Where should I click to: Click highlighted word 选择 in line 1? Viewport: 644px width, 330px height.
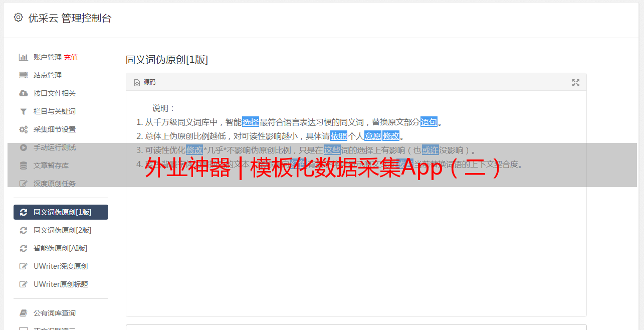(x=251, y=122)
